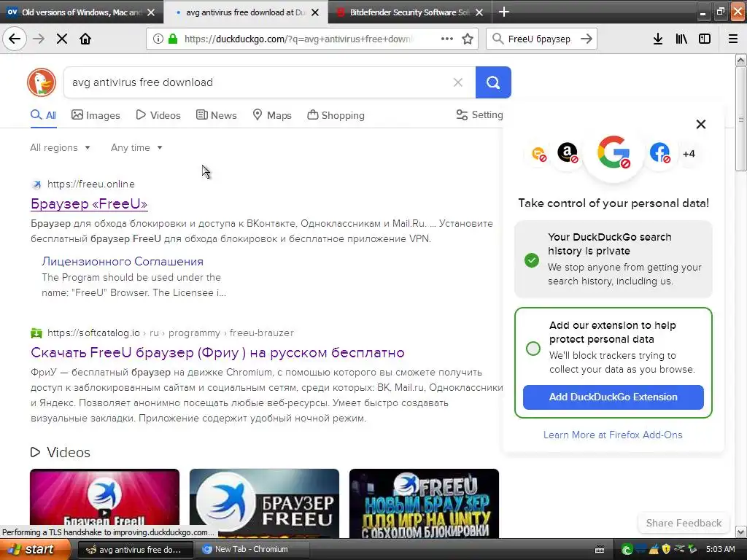The image size is (747, 560).
Task: Open the Library bookmarks icon
Action: pos(681,39)
